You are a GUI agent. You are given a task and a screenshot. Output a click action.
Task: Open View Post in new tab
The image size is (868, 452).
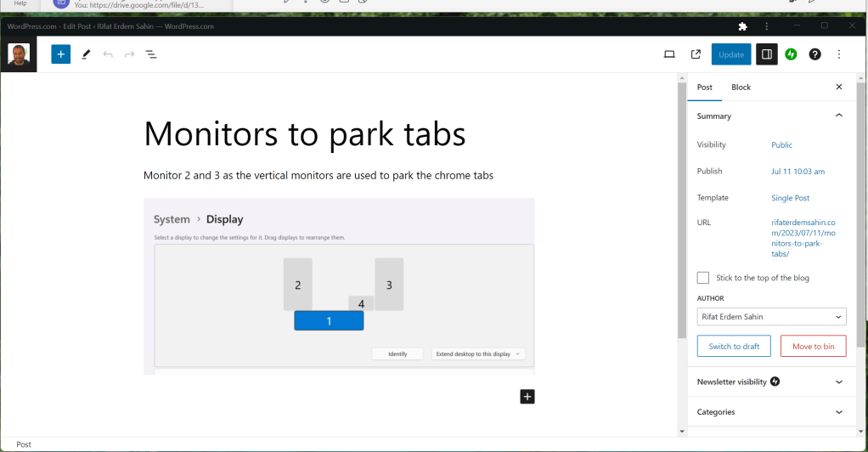[696, 54]
